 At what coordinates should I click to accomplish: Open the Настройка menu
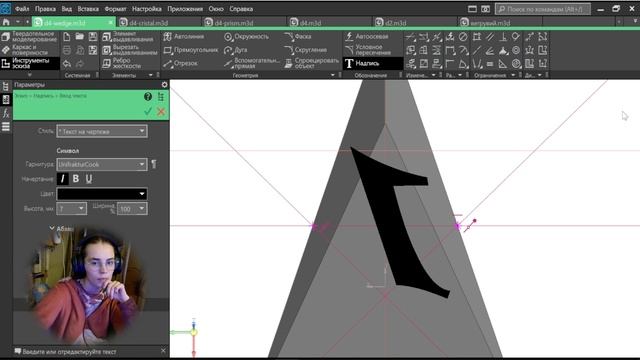coord(147,9)
